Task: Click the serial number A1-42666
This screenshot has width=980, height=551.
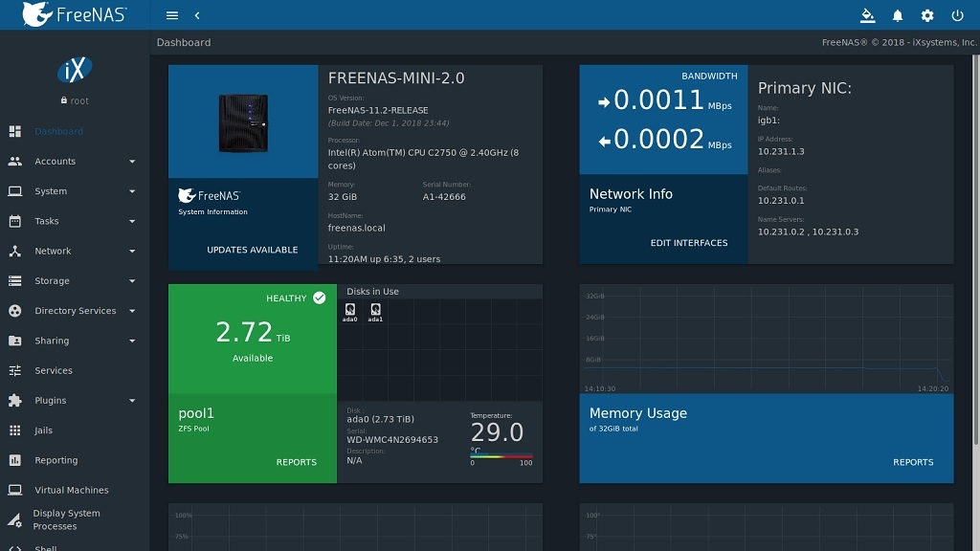Action: (x=444, y=197)
